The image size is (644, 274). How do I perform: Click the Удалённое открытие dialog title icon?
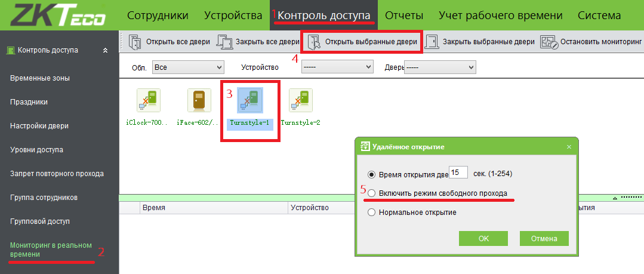pos(364,147)
